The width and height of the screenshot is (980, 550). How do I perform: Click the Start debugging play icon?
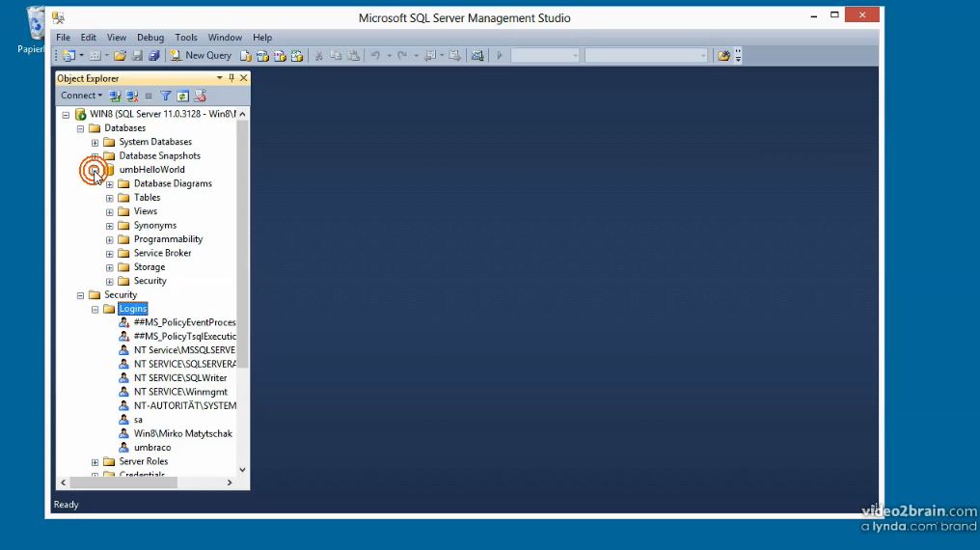tap(500, 56)
